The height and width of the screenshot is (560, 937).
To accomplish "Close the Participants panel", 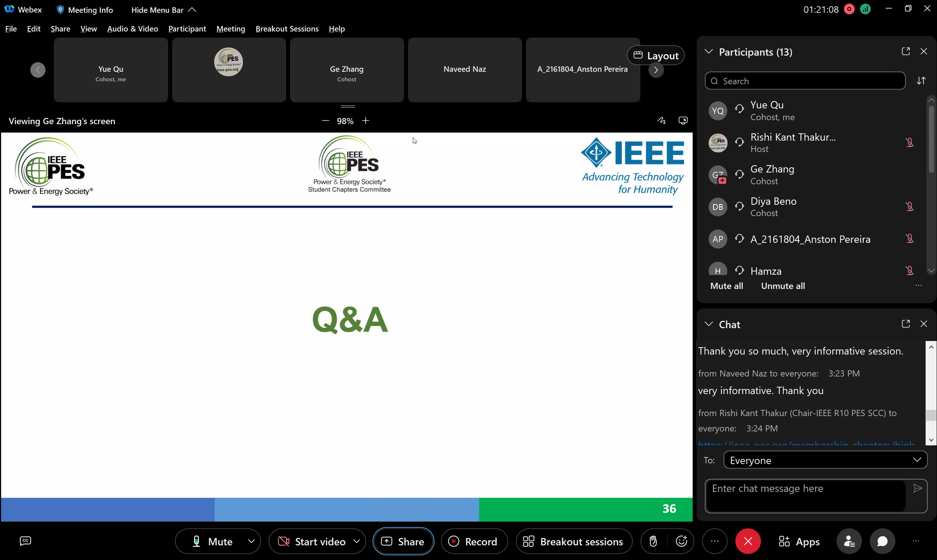I will 924,51.
